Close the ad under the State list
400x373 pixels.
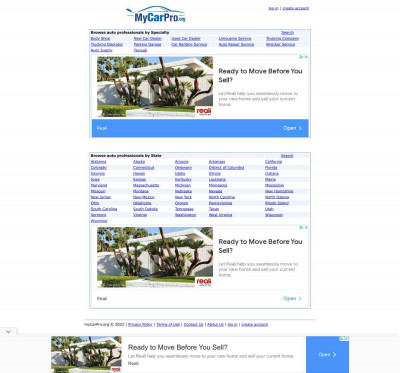(306, 227)
